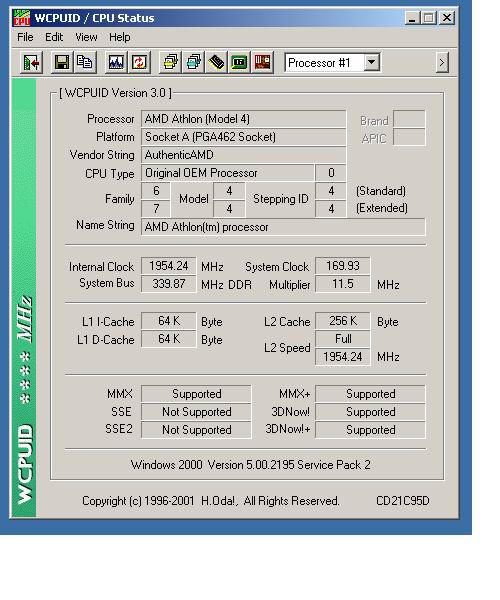Open the Edit menu
Image resolution: width=500 pixels, height=600 pixels.
pyautogui.click(x=54, y=37)
